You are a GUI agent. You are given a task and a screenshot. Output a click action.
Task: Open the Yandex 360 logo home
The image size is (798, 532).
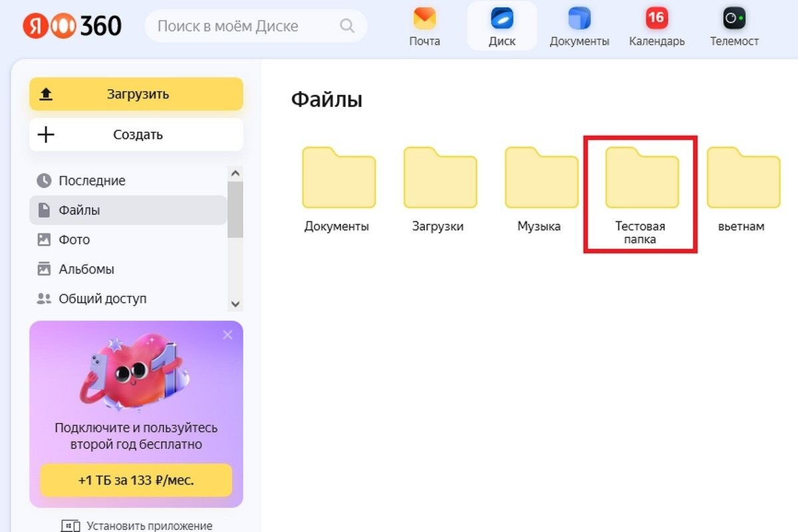[72, 26]
